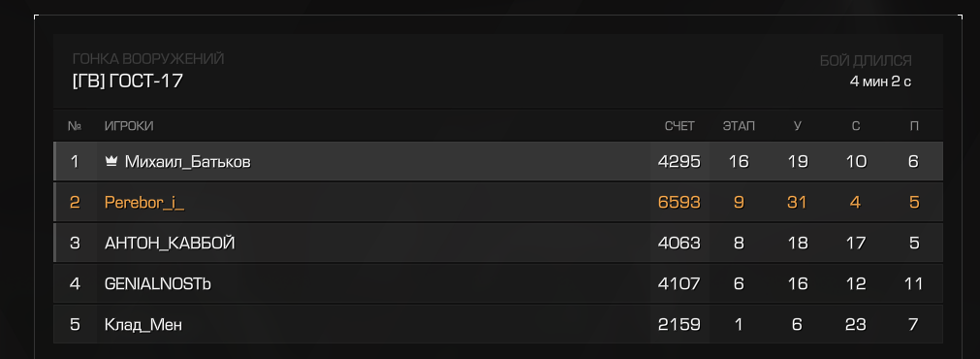Click the score 6593 of Perebor_i_
This screenshot has width=980, height=359.
point(680,202)
